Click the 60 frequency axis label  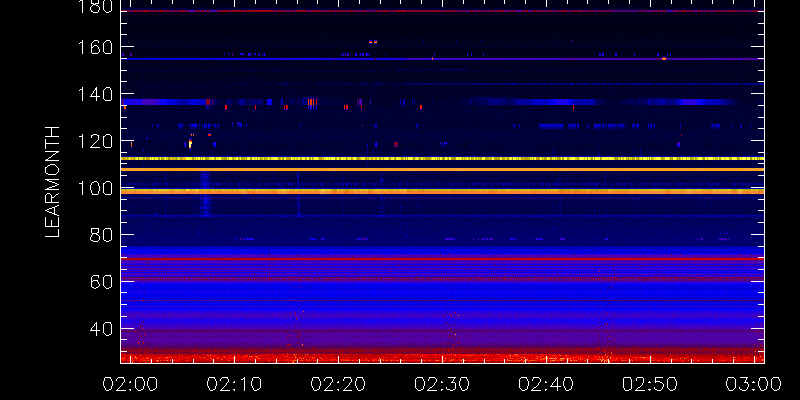coord(101,282)
